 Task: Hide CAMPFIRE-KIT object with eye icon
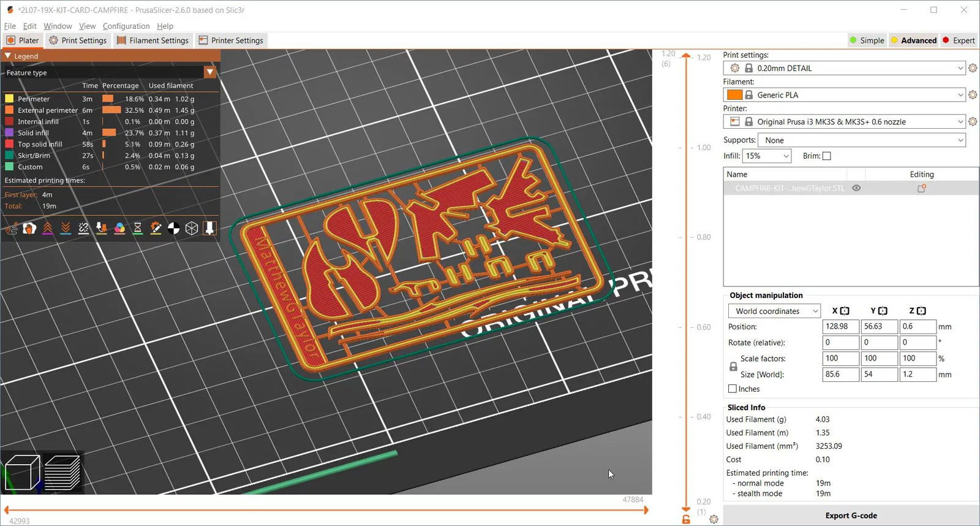[856, 188]
